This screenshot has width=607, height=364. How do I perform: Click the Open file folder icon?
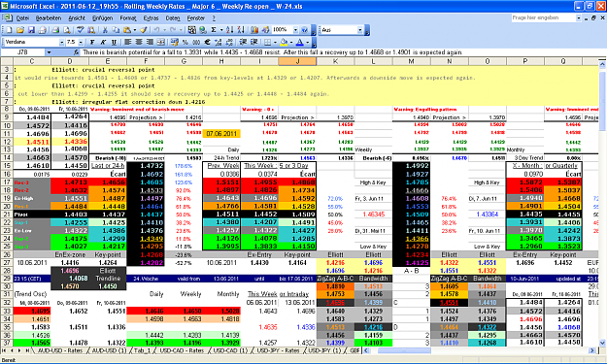coord(20,30)
